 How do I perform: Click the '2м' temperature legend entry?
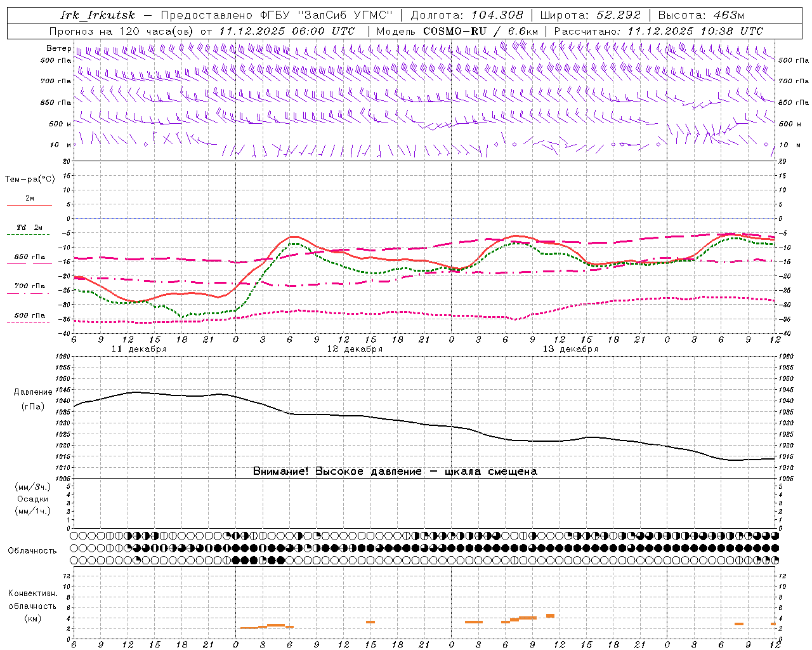click(30, 199)
